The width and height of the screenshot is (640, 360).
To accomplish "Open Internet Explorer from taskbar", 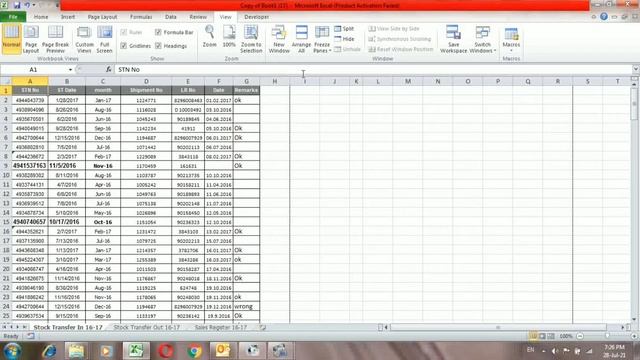I will (49, 351).
